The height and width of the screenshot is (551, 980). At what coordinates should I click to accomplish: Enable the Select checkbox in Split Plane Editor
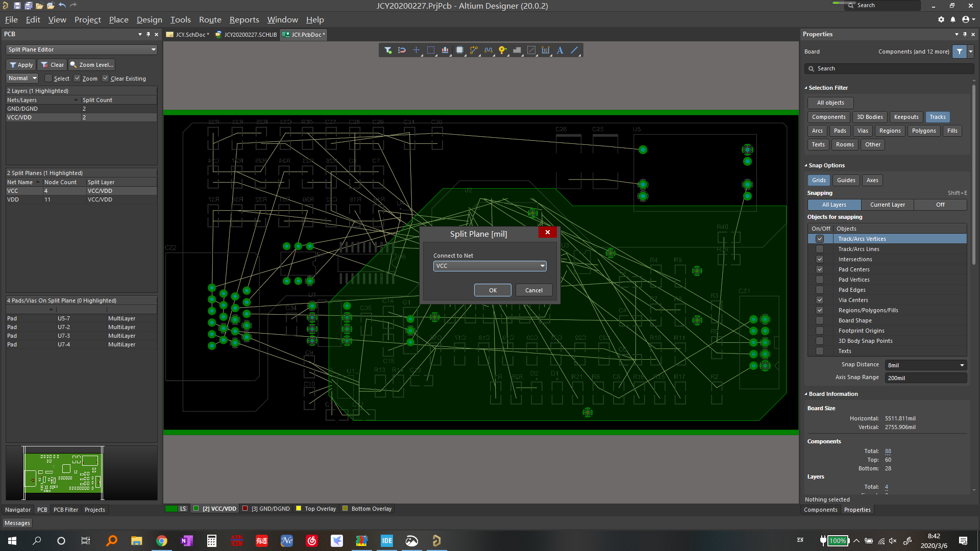48,78
